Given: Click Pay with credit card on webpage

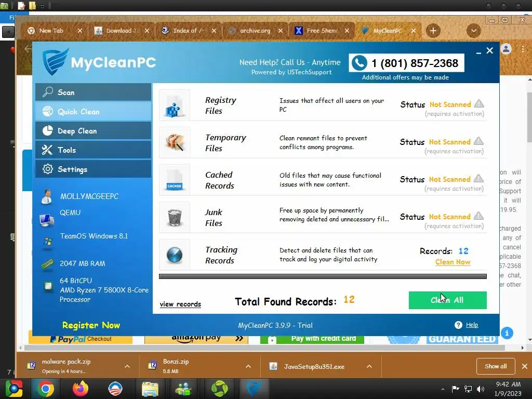Looking at the screenshot, I should click(312, 339).
